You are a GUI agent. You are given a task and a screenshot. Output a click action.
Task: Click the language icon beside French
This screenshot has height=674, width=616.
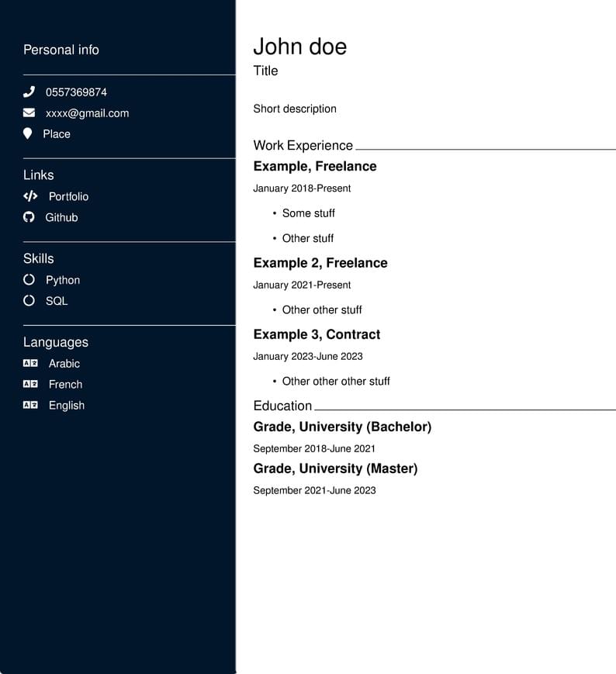pyautogui.click(x=30, y=384)
